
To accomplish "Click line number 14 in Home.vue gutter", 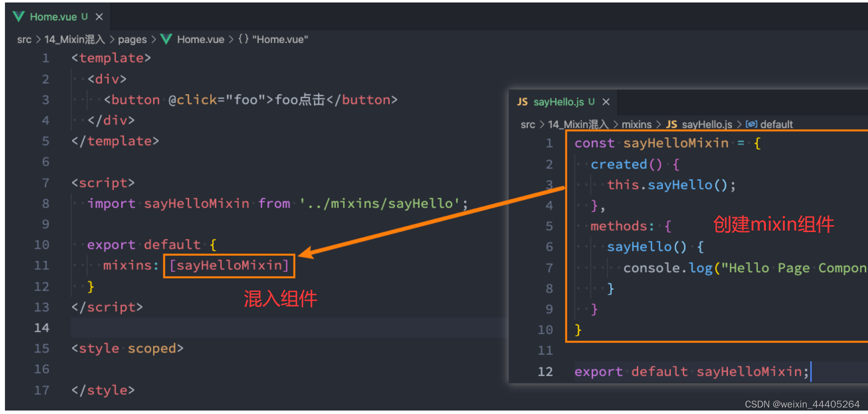I will (42, 328).
